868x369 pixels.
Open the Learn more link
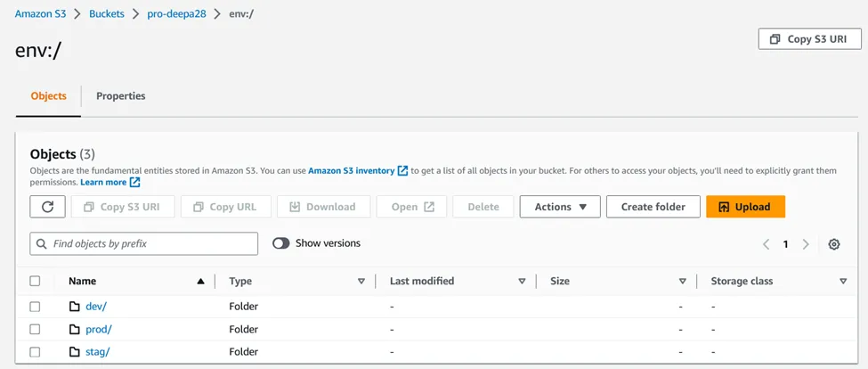103,183
